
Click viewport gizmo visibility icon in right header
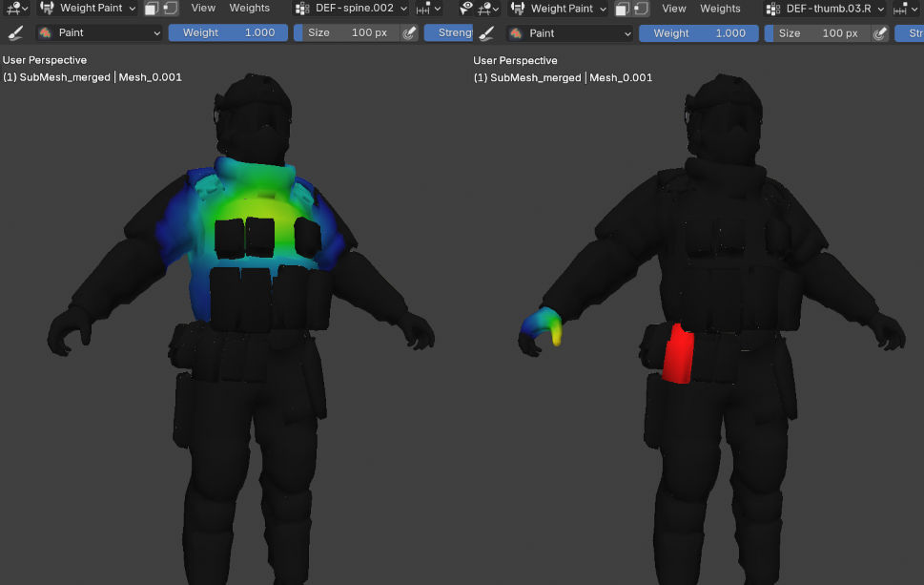click(x=465, y=9)
